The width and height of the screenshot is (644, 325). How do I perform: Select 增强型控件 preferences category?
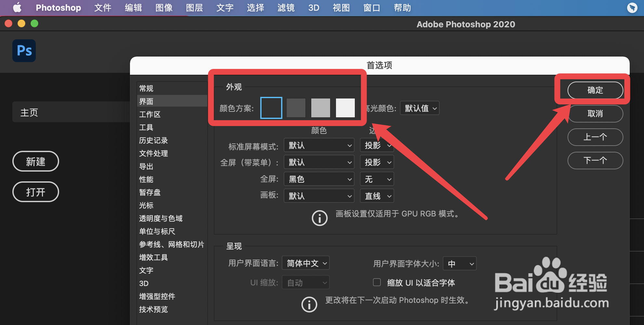(172, 296)
